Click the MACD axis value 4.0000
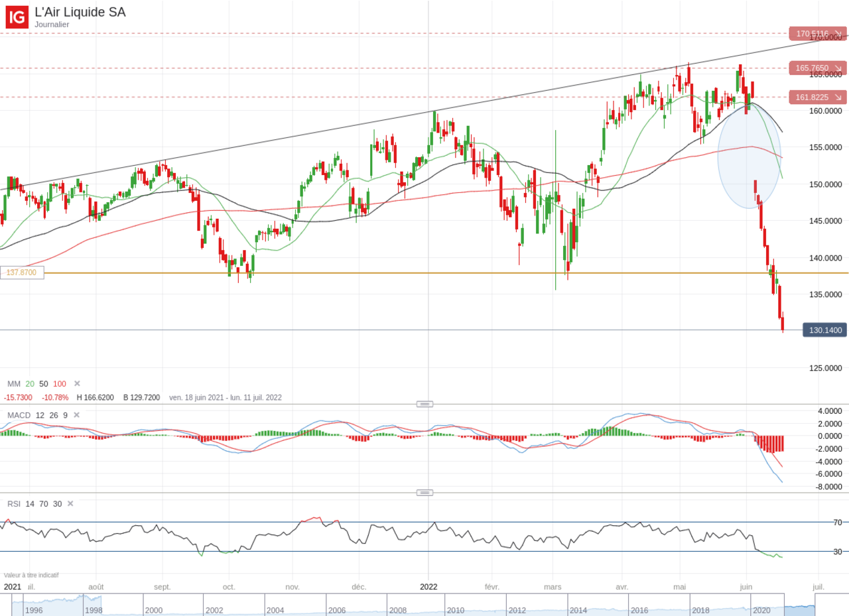 click(830, 411)
